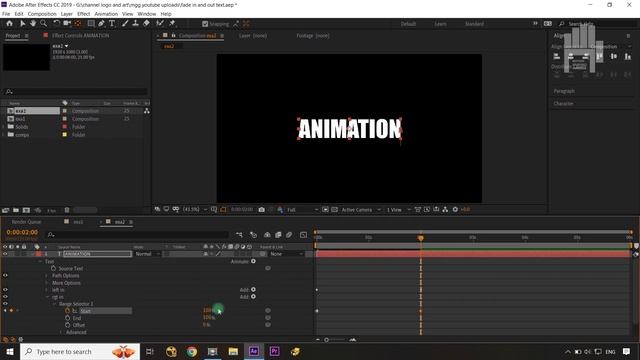Click the trash delete icon in the Project panel
Viewport: 640px width, 360px height.
click(x=67, y=210)
